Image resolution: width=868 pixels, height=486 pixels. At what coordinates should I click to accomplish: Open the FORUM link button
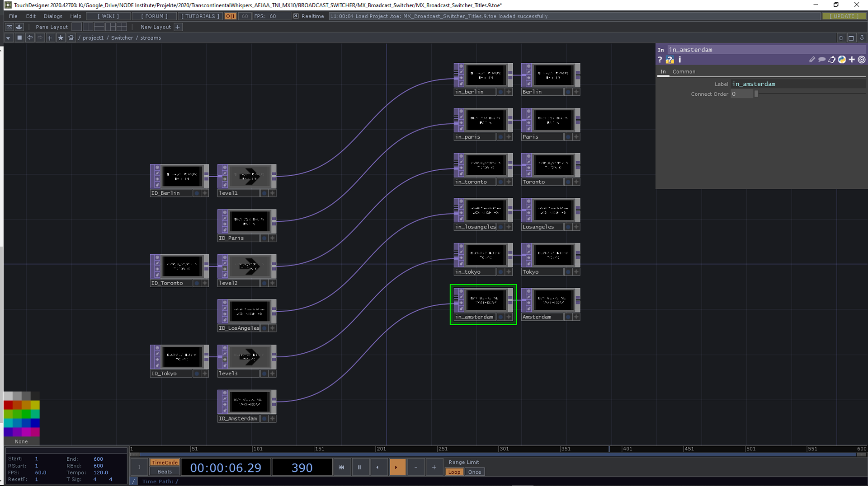point(154,16)
